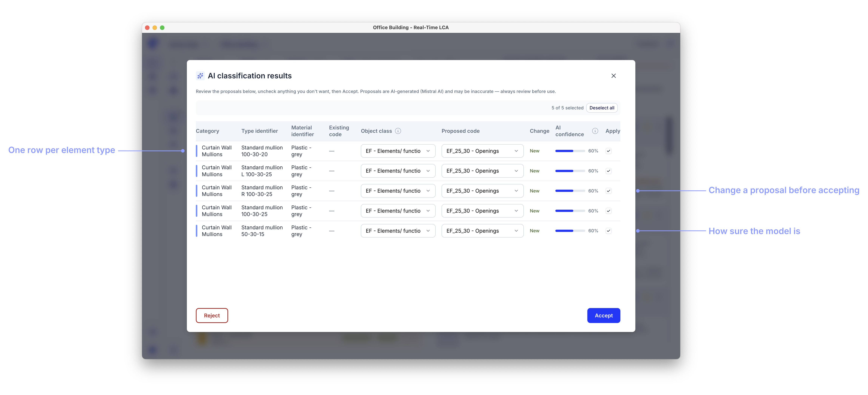The height and width of the screenshot is (395, 868).
Task: Open Object class dropdown for mullion 50-30-15
Action: [x=398, y=231]
